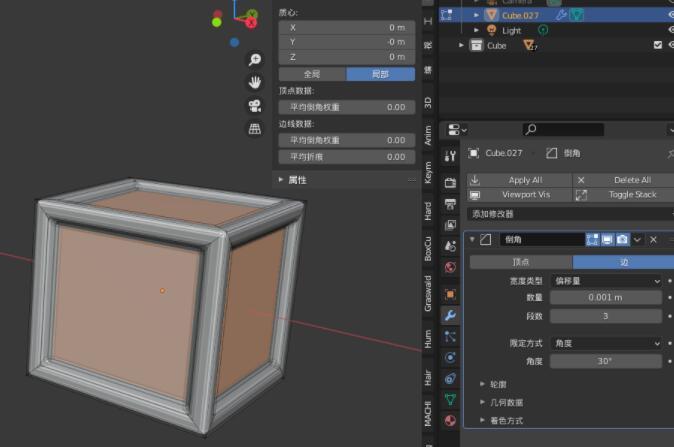Hide the Cube collection with eye icon

tap(671, 45)
